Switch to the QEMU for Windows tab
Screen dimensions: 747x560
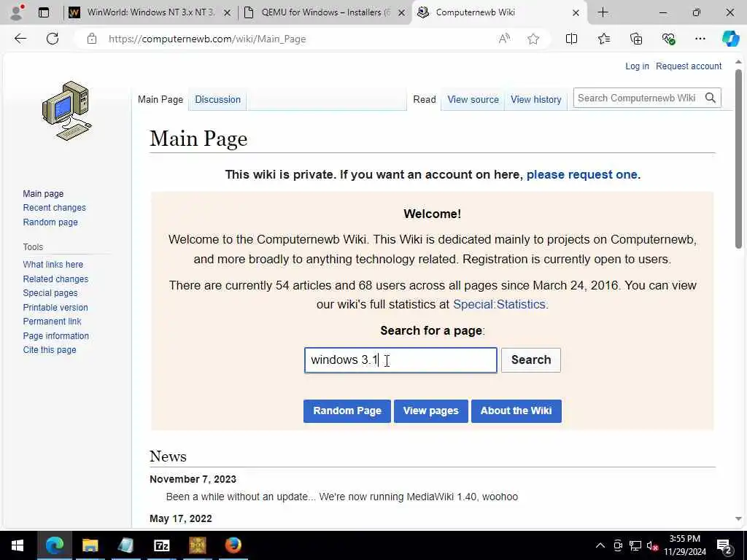[x=325, y=12]
